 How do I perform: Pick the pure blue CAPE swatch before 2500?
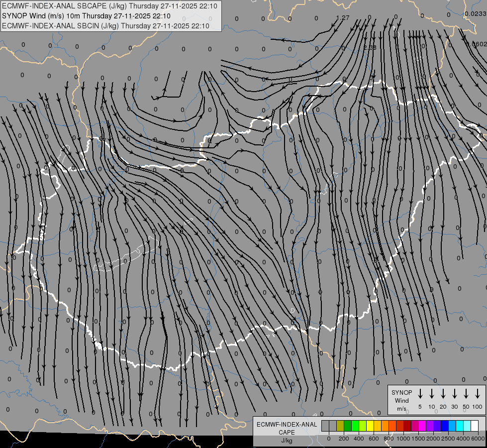pyautogui.click(x=444, y=426)
